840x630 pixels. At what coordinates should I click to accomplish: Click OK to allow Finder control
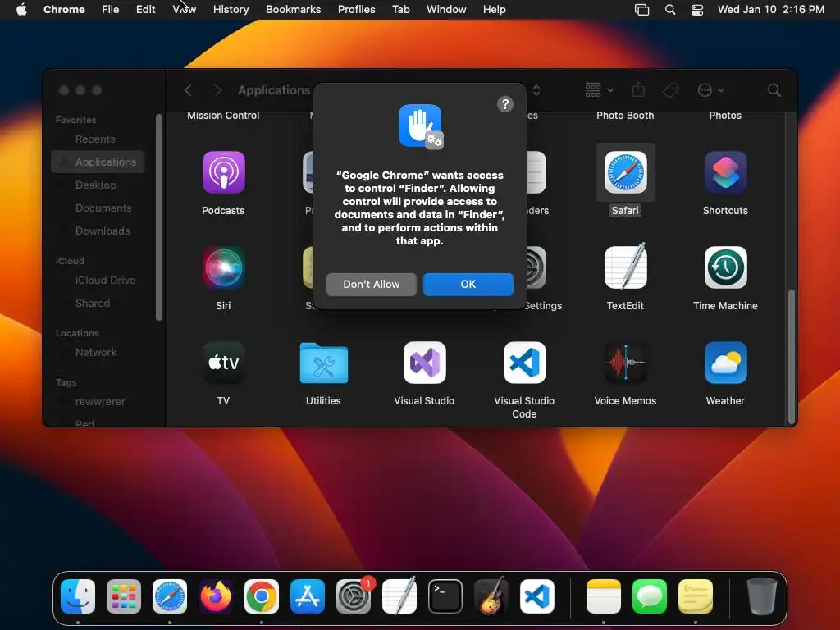tap(468, 284)
